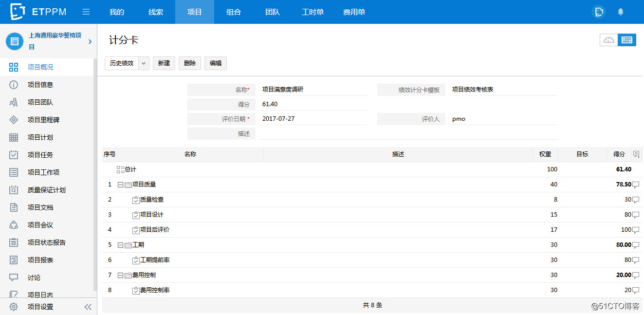Open the 历史绩效 dropdown arrow
This screenshot has width=644, height=315.
coord(144,63)
